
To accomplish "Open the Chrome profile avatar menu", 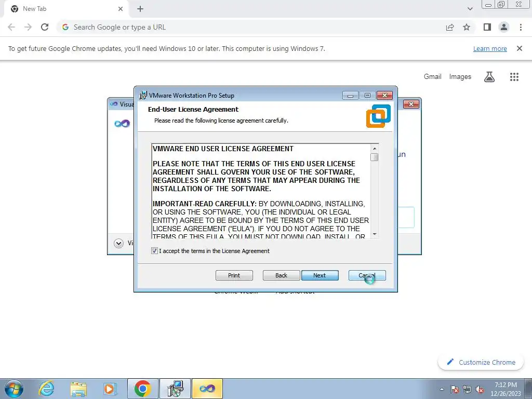I will coord(504,27).
